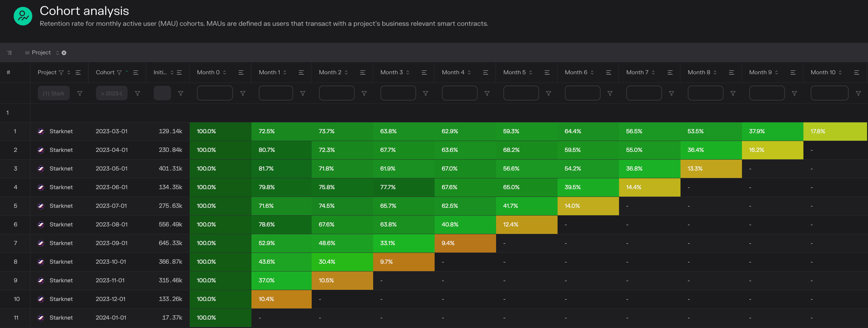Open the Month 8 column menu

click(732, 72)
